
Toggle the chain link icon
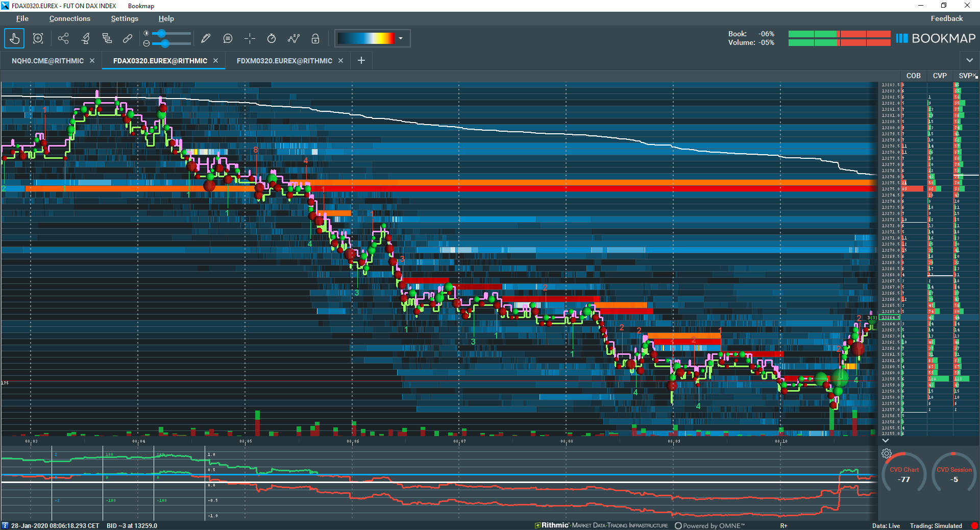point(128,38)
